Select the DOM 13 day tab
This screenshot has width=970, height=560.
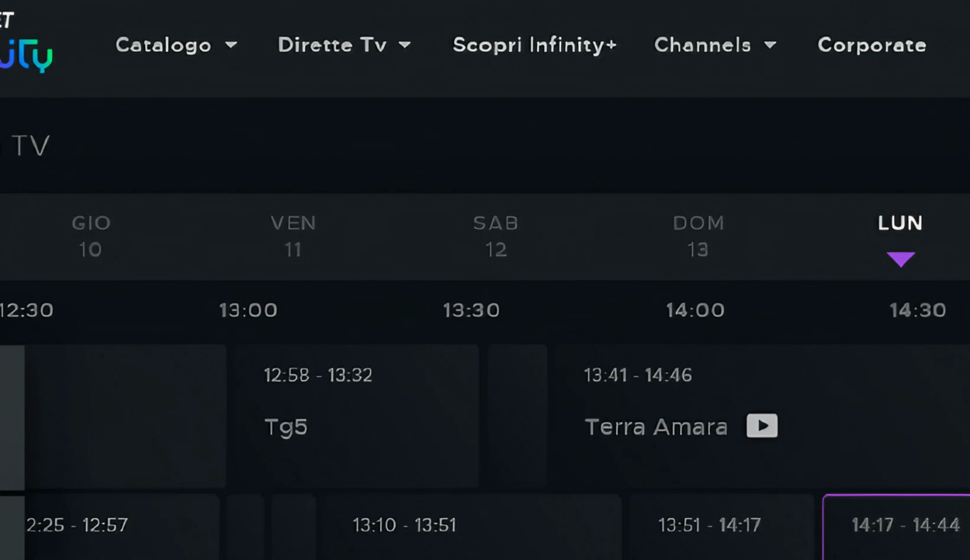pos(698,237)
